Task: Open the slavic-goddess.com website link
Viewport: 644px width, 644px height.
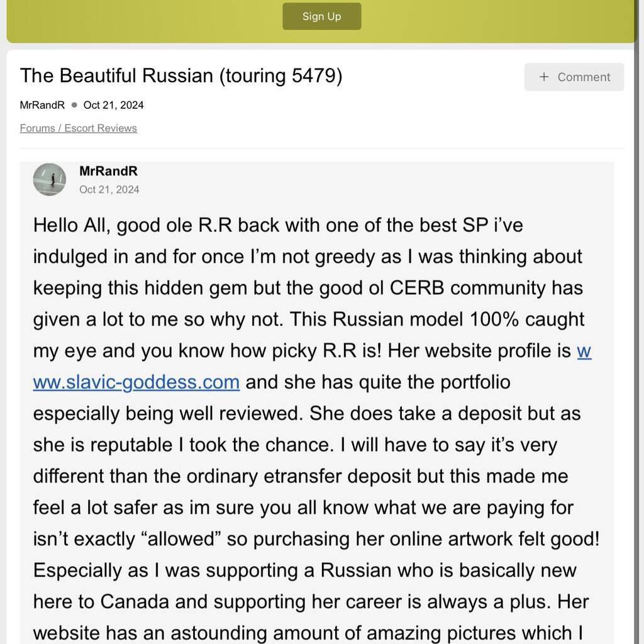Action: point(136,382)
